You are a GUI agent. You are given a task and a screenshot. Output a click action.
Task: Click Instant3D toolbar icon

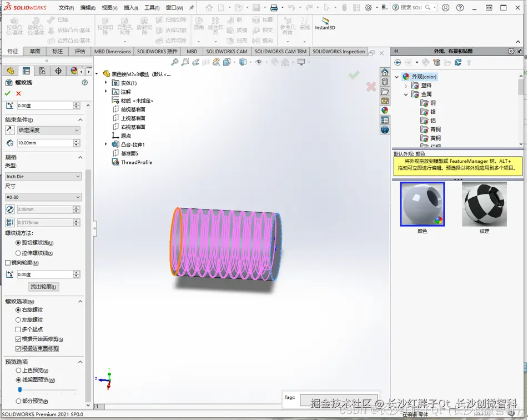tap(325, 23)
